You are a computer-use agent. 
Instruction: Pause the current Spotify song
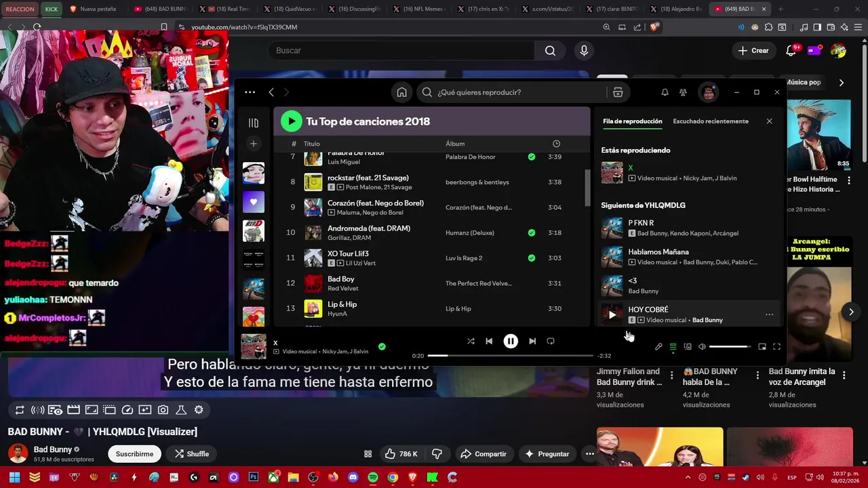(x=511, y=342)
